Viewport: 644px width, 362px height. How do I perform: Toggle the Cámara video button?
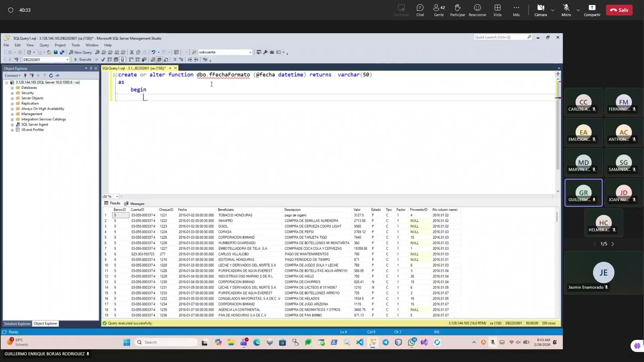[x=540, y=10]
